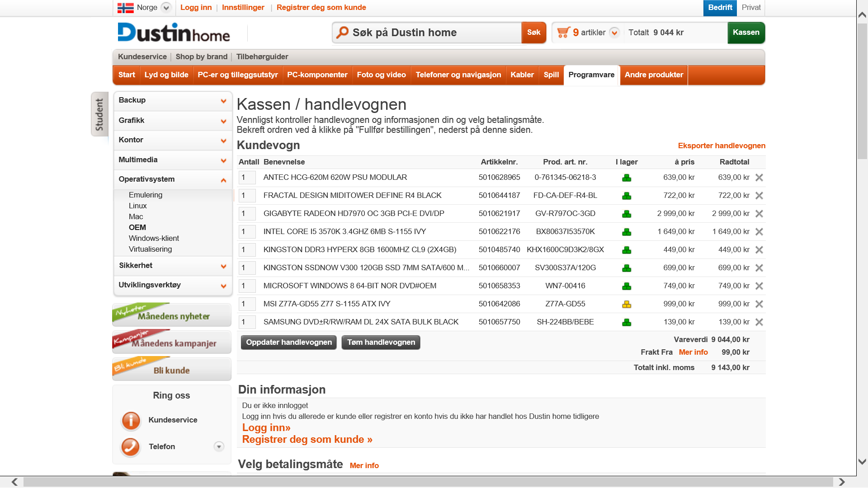Click the green Kassen button
Viewport: 868px width, 488px height.
(x=746, y=33)
